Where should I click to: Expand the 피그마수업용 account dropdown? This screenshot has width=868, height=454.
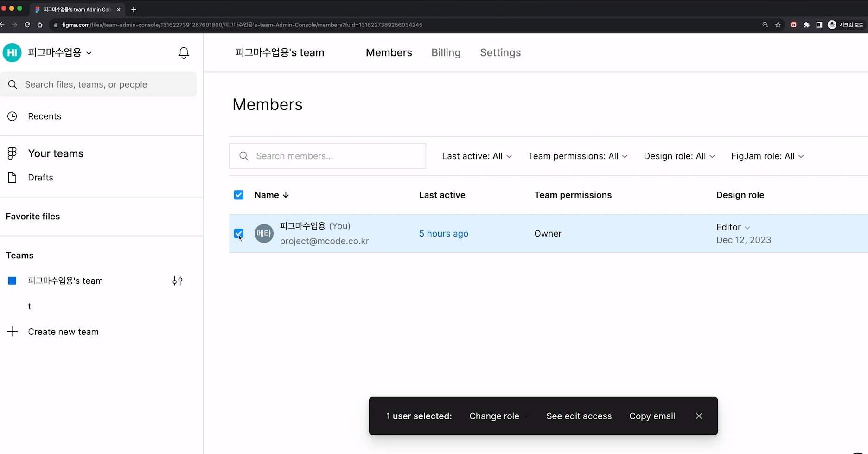[89, 53]
